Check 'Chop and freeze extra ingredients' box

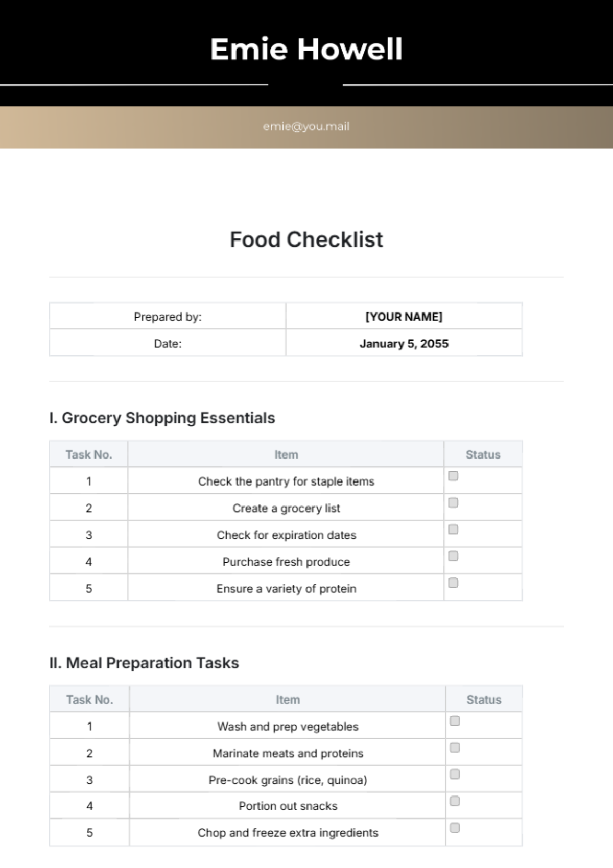(x=455, y=828)
